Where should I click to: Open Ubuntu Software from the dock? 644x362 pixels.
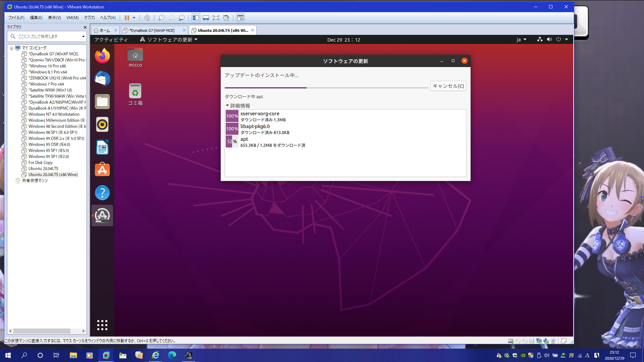102,170
